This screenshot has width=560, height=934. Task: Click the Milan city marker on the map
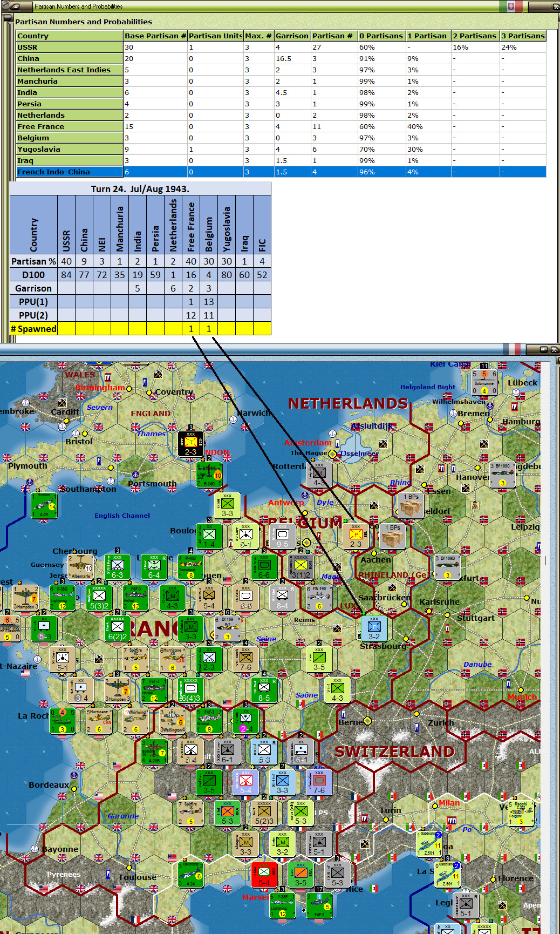coord(434,806)
